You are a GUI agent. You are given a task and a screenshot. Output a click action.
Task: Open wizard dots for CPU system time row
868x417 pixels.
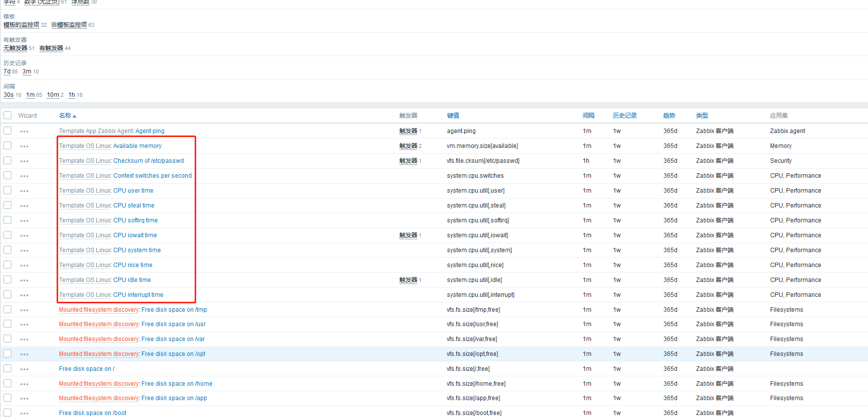[24, 251]
